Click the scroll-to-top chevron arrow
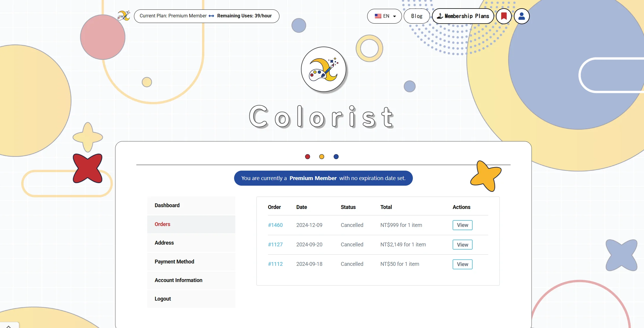Screen dimensions: 644x328 pyautogui.click(x=9, y=326)
